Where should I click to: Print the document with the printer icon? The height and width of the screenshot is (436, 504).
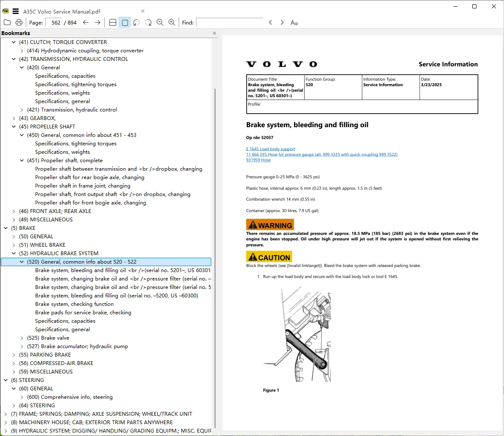click(x=19, y=22)
